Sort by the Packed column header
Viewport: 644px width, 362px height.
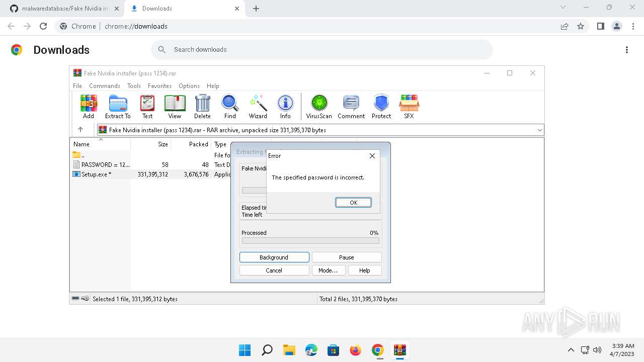point(191,144)
